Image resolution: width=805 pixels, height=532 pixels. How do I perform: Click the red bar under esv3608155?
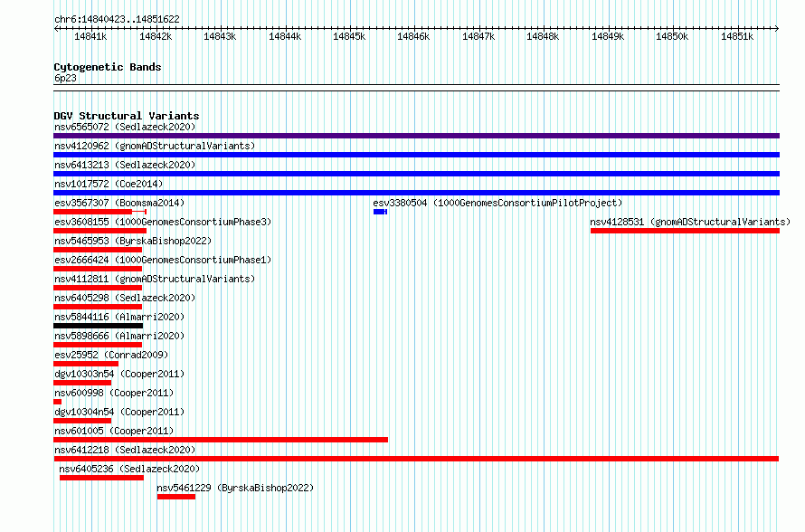(x=100, y=231)
